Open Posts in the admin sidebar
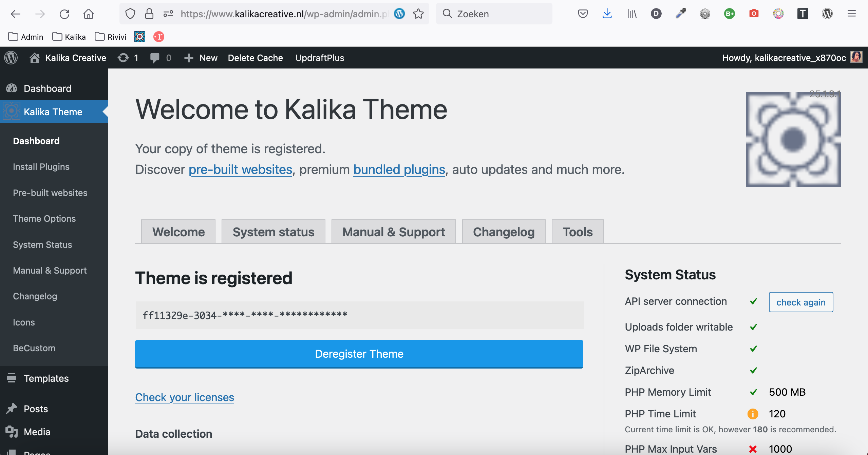 pyautogui.click(x=54, y=409)
